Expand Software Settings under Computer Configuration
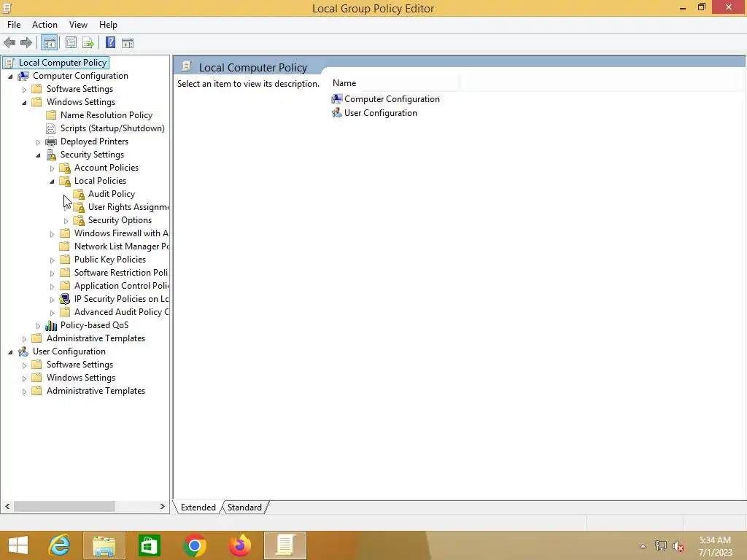Viewport: 747px width, 560px height. [24, 90]
